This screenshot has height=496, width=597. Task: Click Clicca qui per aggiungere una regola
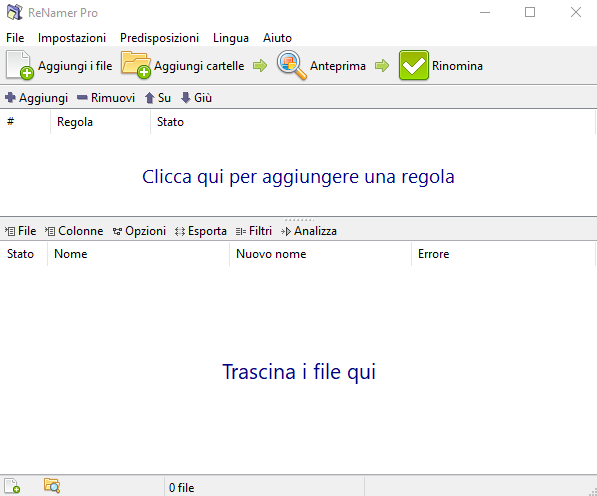point(298,177)
